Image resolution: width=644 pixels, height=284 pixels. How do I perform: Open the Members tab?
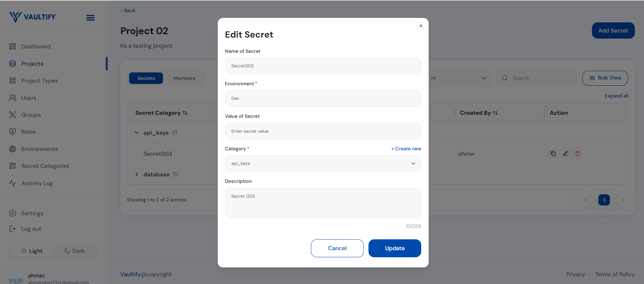click(184, 78)
